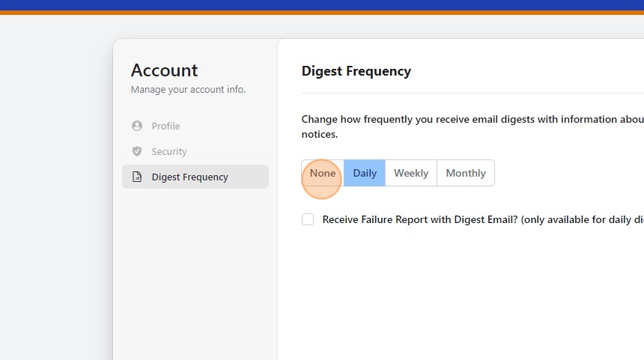Viewport: 644px width, 360px height.
Task: Click the 'Manage your account info.' subtitle
Action: point(188,90)
